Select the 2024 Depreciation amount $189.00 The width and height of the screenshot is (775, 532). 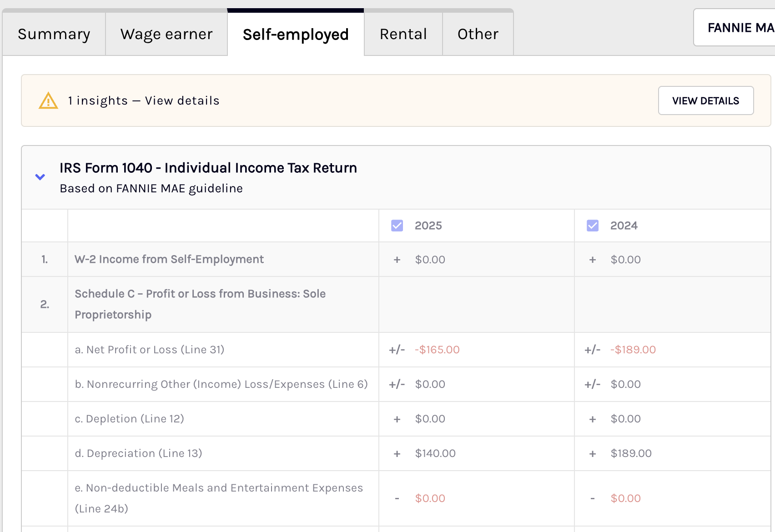(x=631, y=453)
